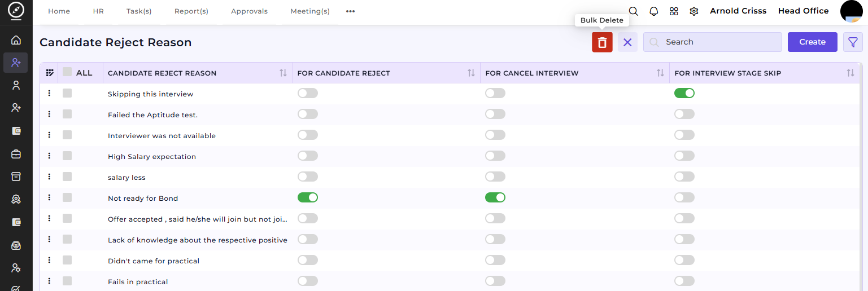Click the Search input field
The height and width of the screenshot is (291, 868).
tap(713, 42)
